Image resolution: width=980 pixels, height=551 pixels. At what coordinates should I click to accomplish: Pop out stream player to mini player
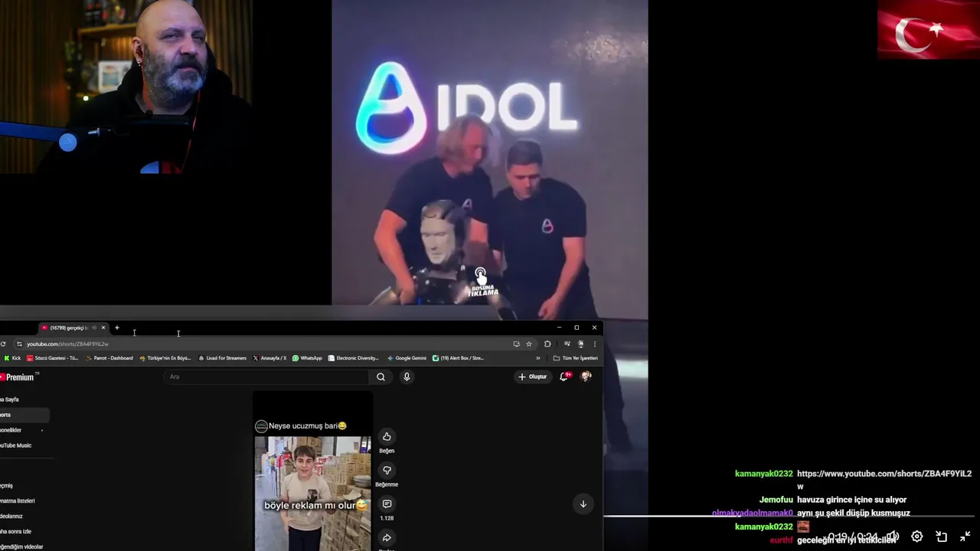pyautogui.click(x=942, y=536)
